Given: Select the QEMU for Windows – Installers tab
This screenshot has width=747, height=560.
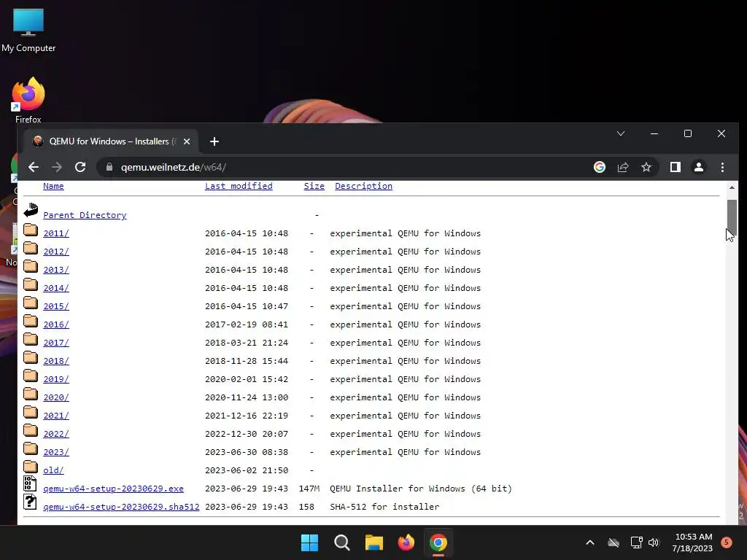Looking at the screenshot, I should pos(112,141).
